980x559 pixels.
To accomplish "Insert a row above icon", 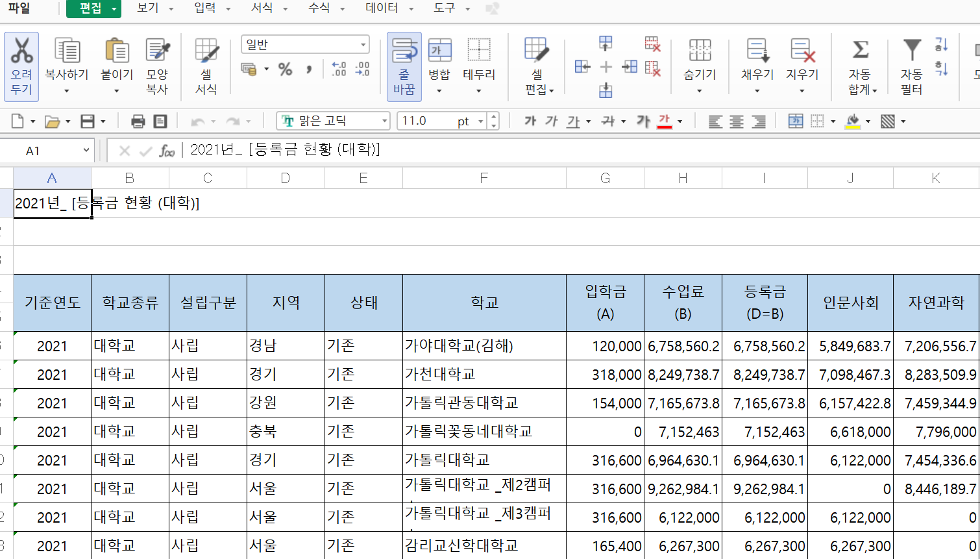I will 606,43.
